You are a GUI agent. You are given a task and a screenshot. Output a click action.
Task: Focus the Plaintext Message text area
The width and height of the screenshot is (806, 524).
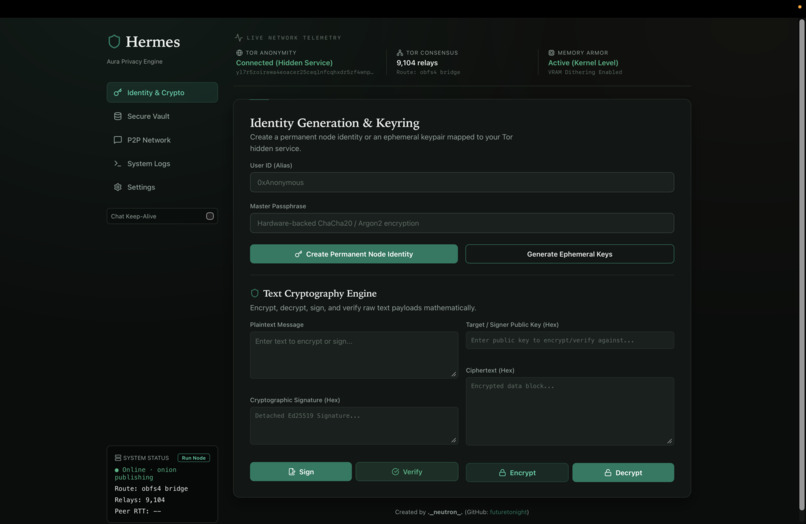click(354, 355)
